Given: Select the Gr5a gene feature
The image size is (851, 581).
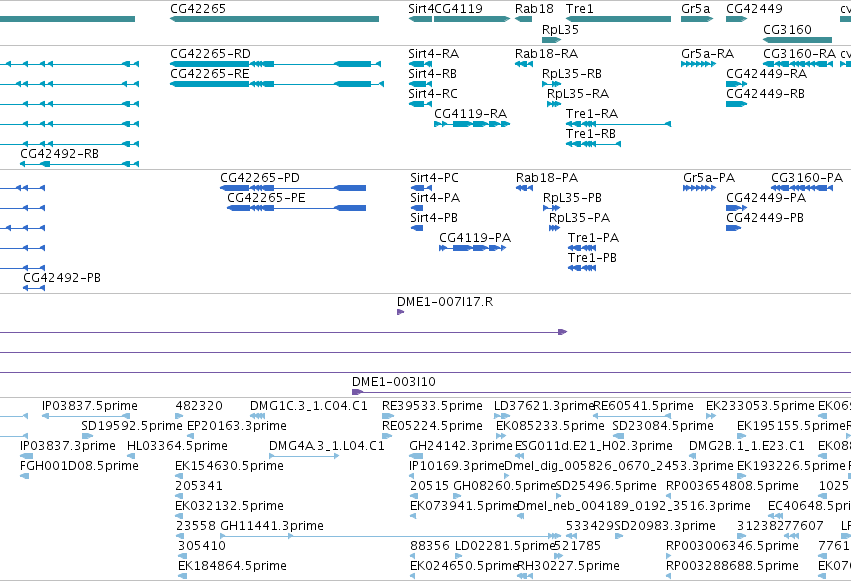Looking at the screenshot, I should [x=697, y=19].
